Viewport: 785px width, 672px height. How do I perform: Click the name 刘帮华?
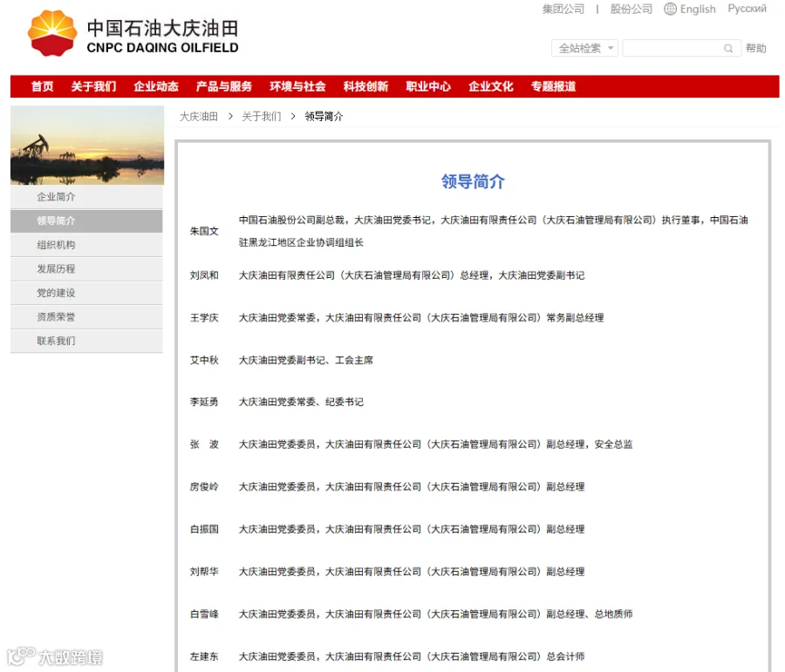pyautogui.click(x=204, y=572)
